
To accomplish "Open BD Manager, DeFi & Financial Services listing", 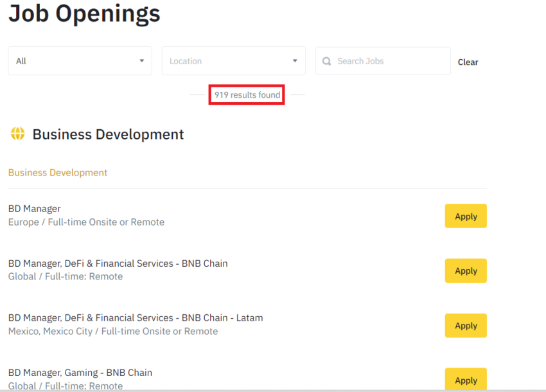I will click(x=118, y=263).
